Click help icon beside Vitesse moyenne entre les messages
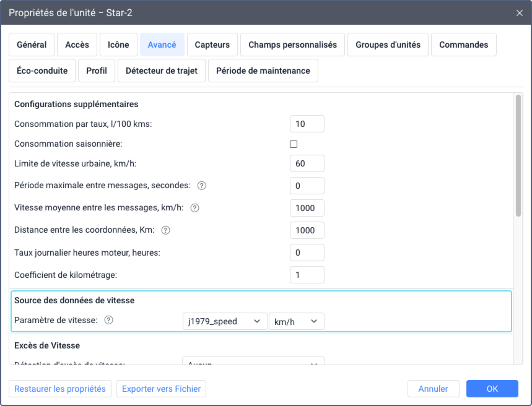The width and height of the screenshot is (532, 406). point(194,208)
